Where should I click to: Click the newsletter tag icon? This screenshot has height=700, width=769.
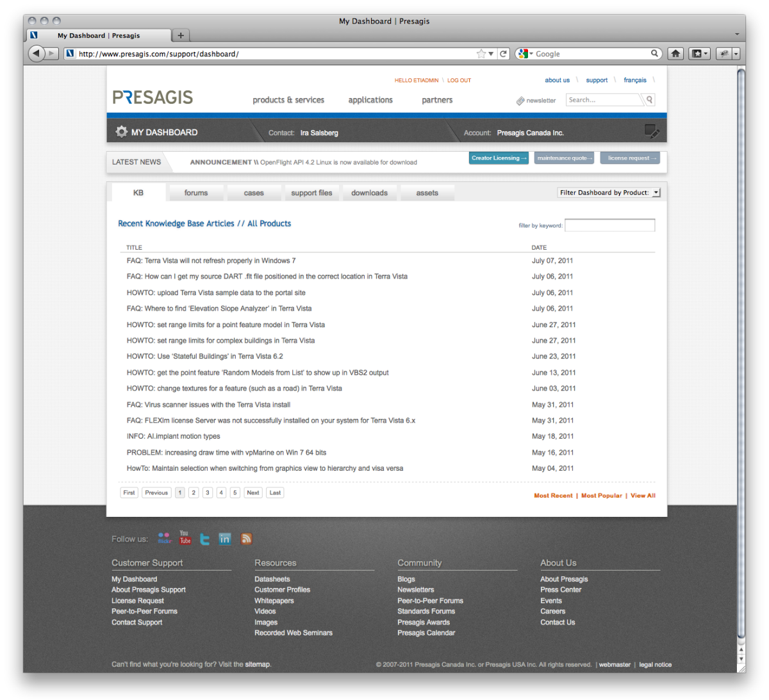point(520,101)
